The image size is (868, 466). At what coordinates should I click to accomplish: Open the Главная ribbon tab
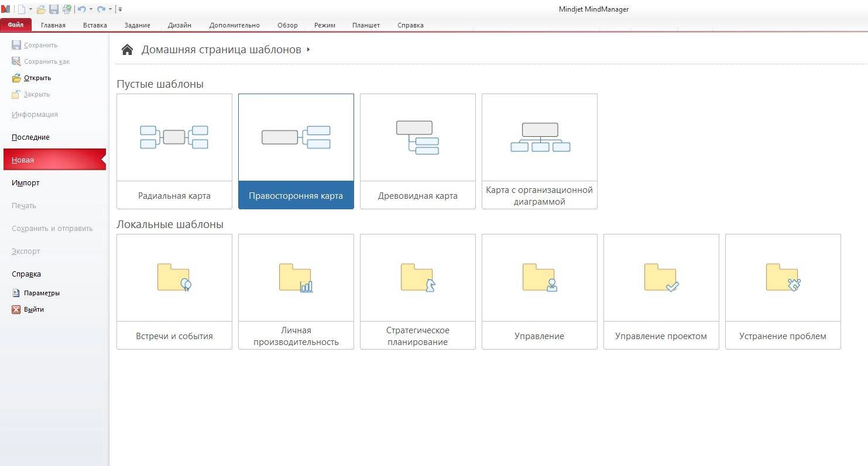click(53, 25)
